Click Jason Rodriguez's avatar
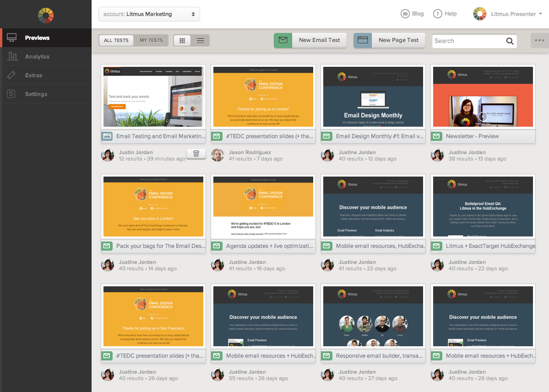The width and height of the screenshot is (549, 392). pyautogui.click(x=218, y=155)
